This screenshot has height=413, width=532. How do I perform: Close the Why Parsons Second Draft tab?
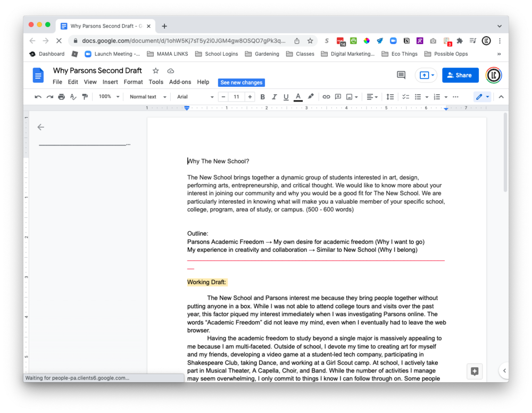pyautogui.click(x=148, y=26)
